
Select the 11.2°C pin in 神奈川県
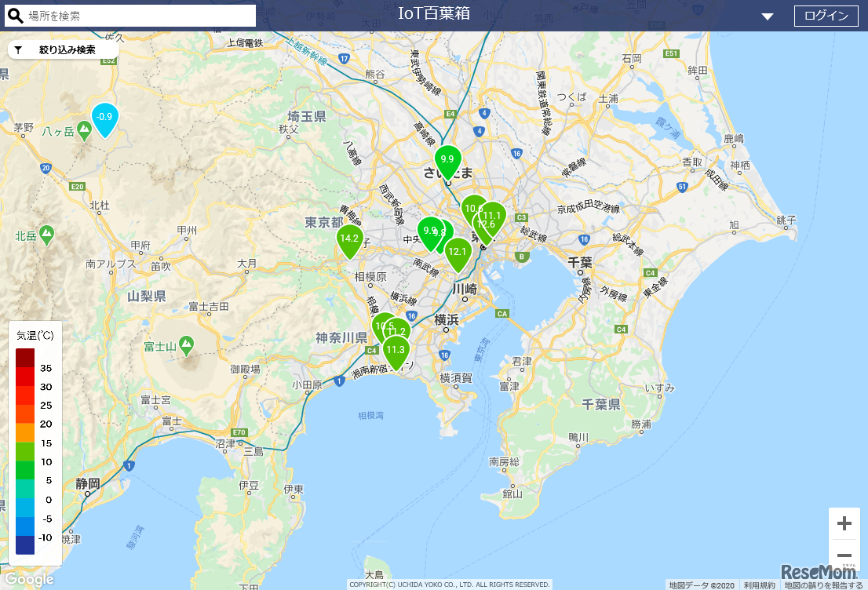[399, 331]
